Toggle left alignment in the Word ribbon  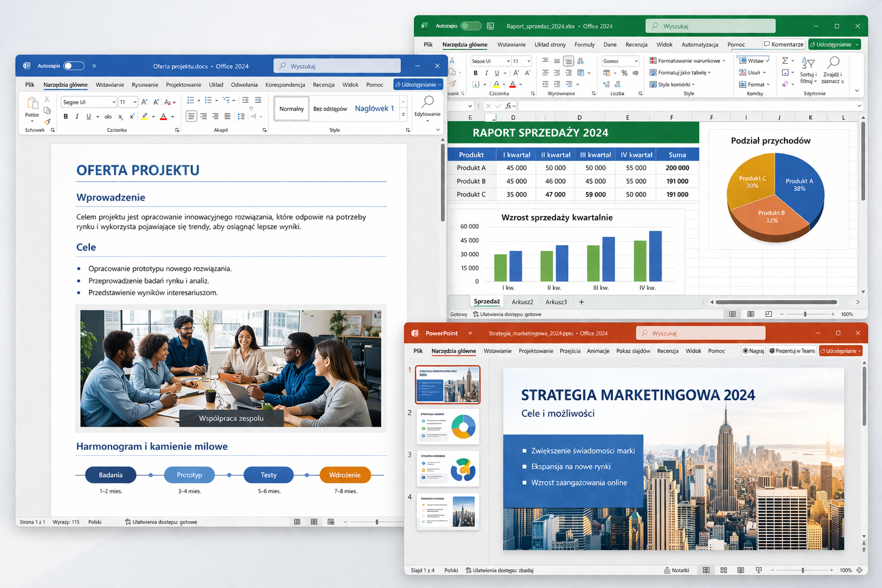click(191, 117)
